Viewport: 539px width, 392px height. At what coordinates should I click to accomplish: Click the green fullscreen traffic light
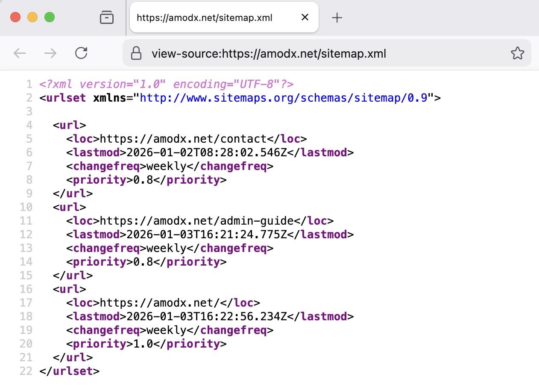pyautogui.click(x=50, y=17)
